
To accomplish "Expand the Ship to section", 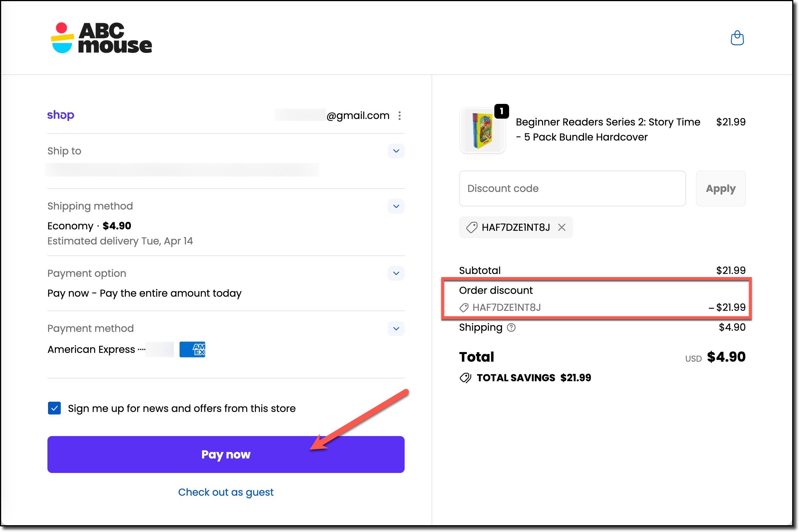I will 396,151.
